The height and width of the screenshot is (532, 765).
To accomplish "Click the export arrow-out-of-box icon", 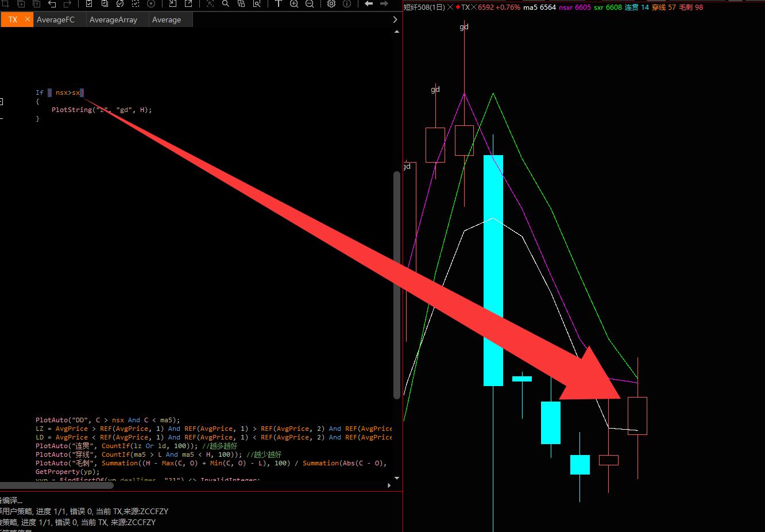I will coord(188,3).
